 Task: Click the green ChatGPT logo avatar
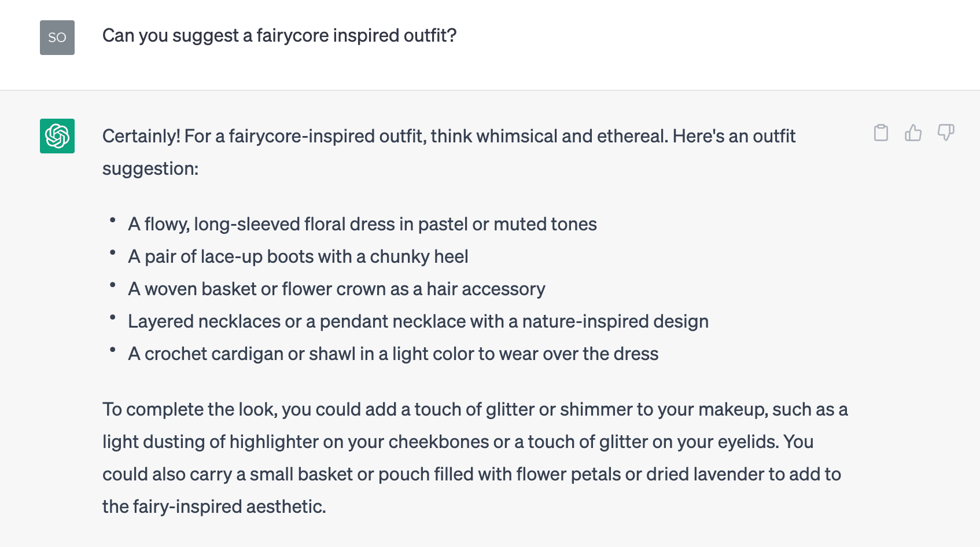point(57,136)
